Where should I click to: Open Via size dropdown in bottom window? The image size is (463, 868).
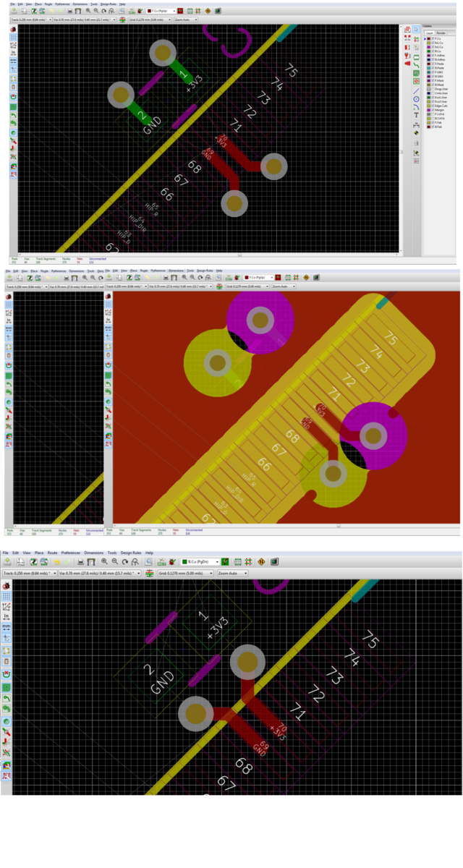(x=100, y=573)
